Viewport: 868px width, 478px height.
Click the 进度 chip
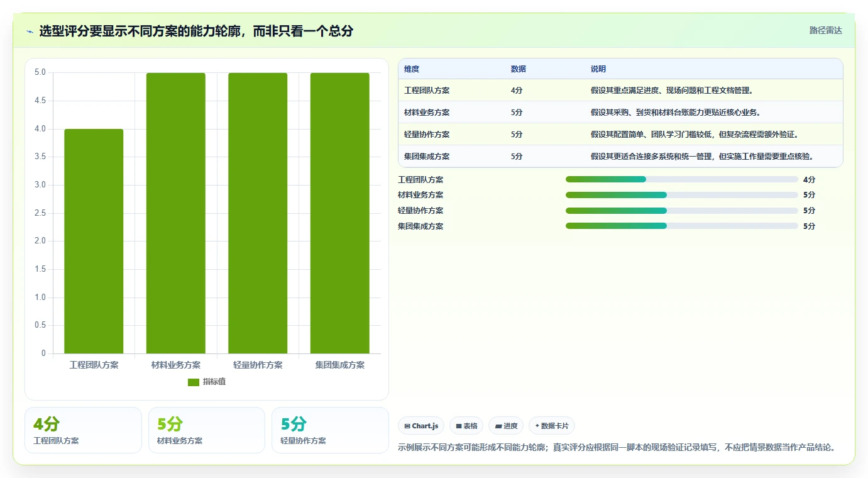(x=506, y=426)
